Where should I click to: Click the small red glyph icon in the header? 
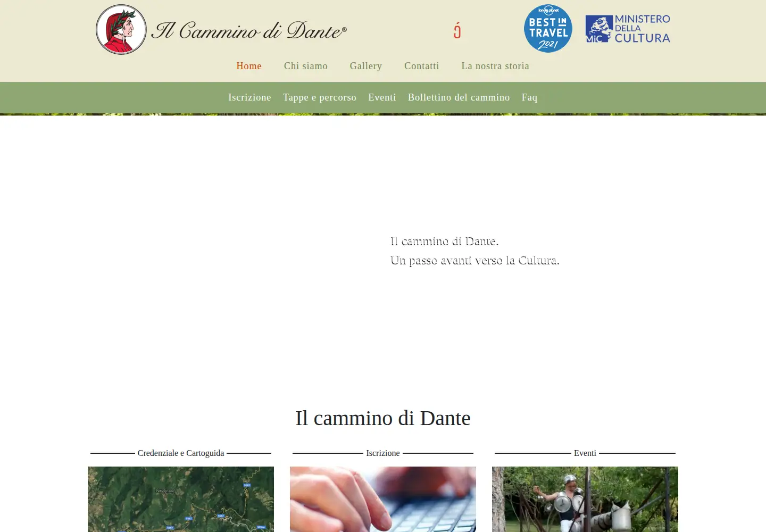tap(457, 31)
